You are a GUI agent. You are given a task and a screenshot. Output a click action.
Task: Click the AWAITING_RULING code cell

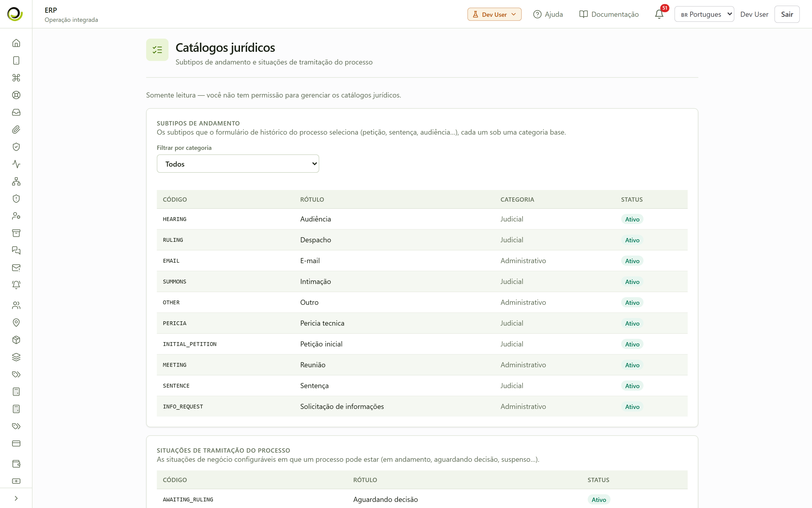[x=188, y=500]
